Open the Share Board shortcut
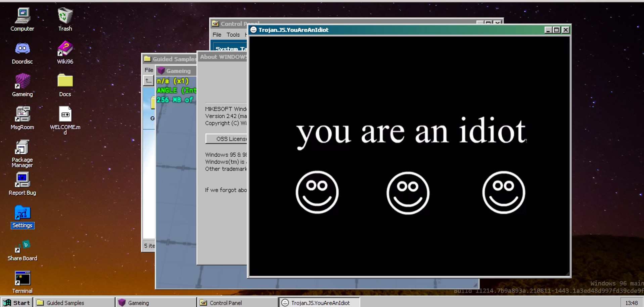 pyautogui.click(x=22, y=247)
